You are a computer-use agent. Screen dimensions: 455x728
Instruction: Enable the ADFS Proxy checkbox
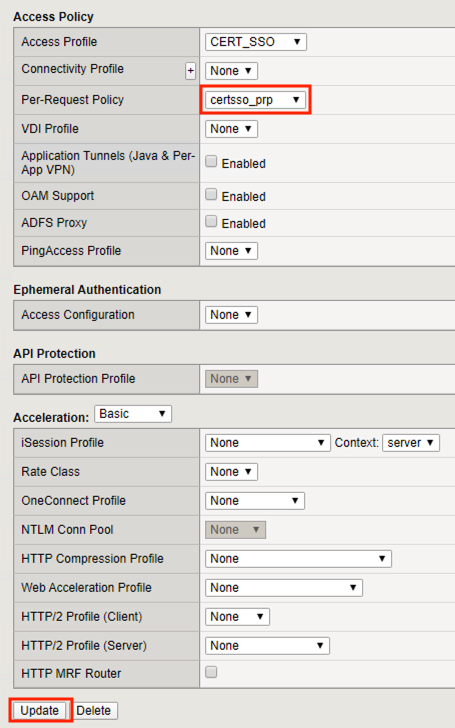(211, 221)
